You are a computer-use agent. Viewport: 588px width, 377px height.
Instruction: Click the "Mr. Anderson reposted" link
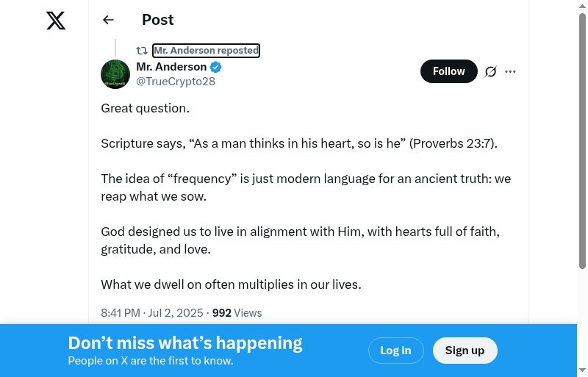click(206, 51)
